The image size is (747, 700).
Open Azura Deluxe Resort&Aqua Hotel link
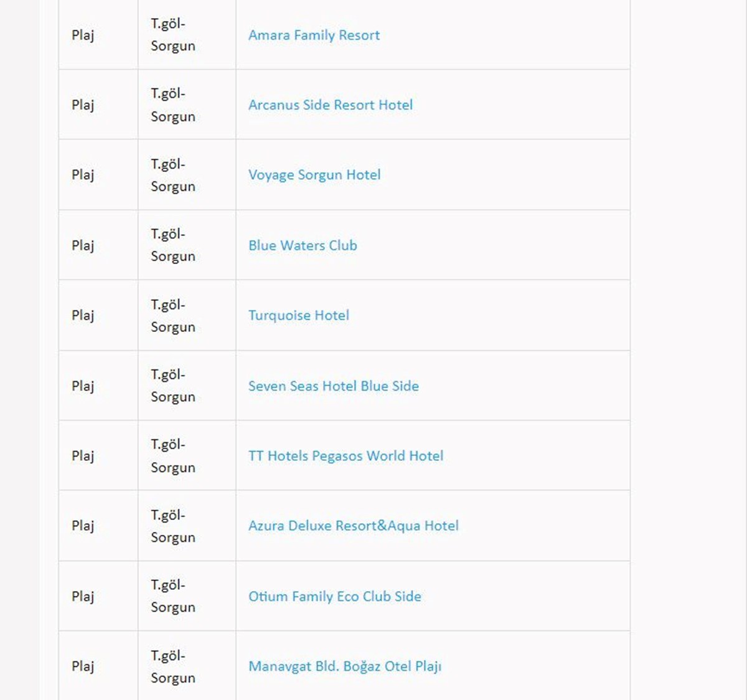click(x=354, y=526)
